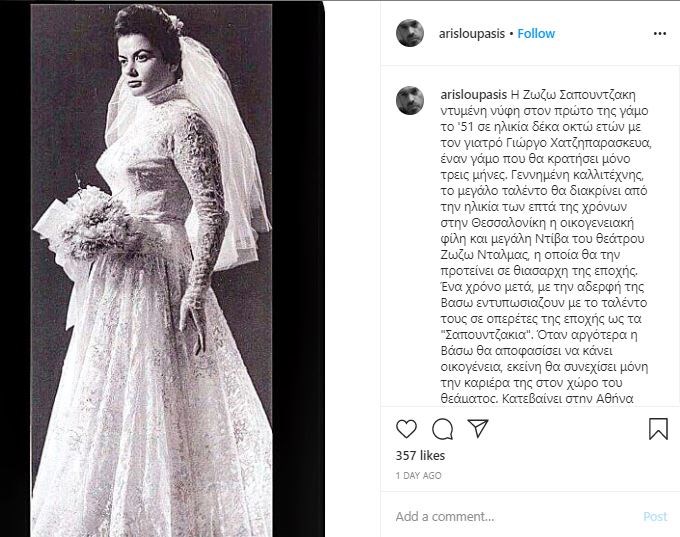Screen dimensions: 680x537
Task: Click the caption text about Ζωζω Σαπουντζακη
Action: tap(544, 246)
